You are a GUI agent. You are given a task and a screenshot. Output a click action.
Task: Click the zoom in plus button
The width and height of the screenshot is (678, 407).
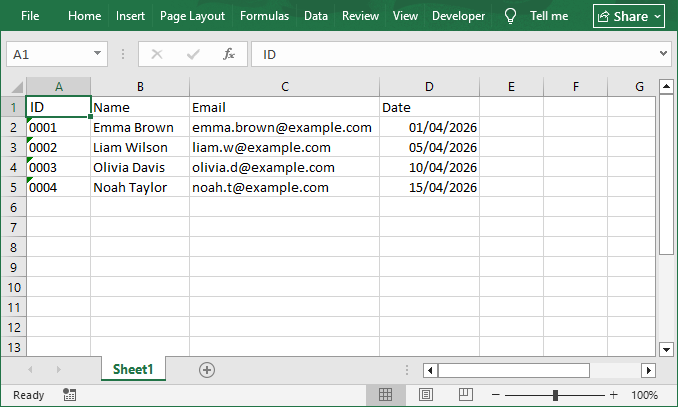(x=613, y=394)
